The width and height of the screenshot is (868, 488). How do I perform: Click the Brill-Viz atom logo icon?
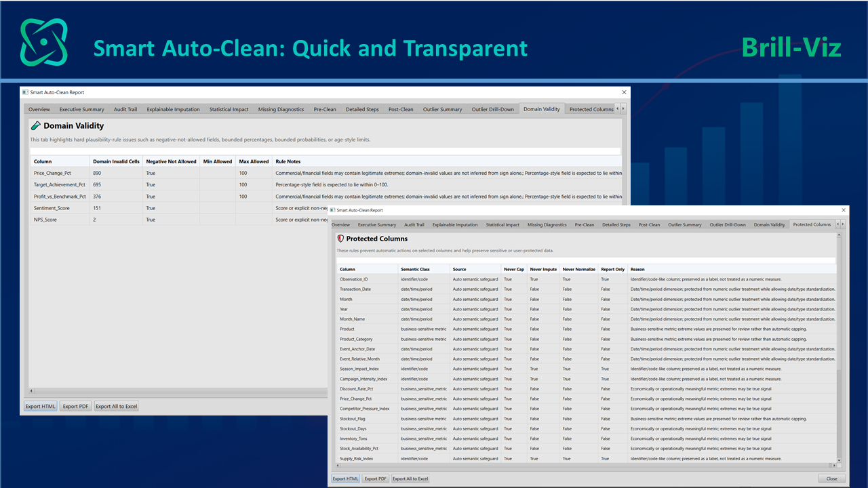44,43
